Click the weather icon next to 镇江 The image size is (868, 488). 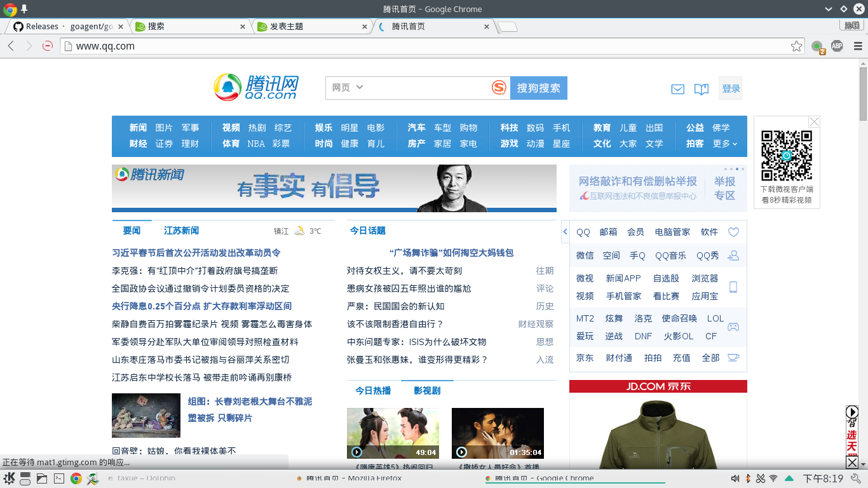tap(299, 231)
